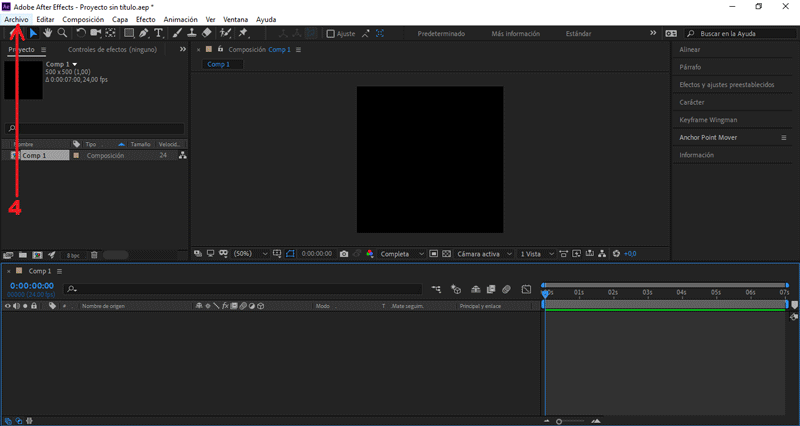Screen dimensions: 800x426
Task: Open the Carácter panel
Action: (692, 102)
